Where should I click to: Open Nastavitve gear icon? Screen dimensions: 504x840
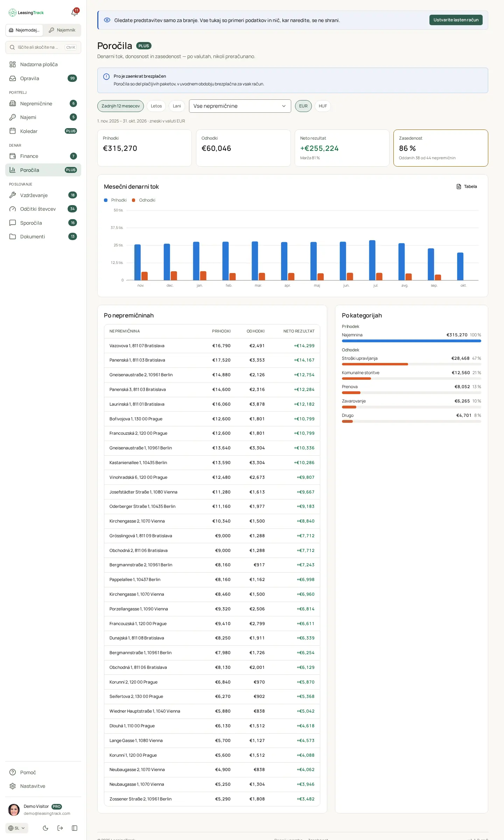pyautogui.click(x=13, y=786)
